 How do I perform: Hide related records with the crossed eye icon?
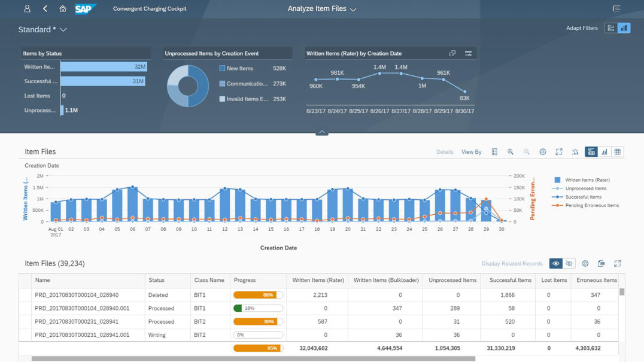click(x=569, y=263)
